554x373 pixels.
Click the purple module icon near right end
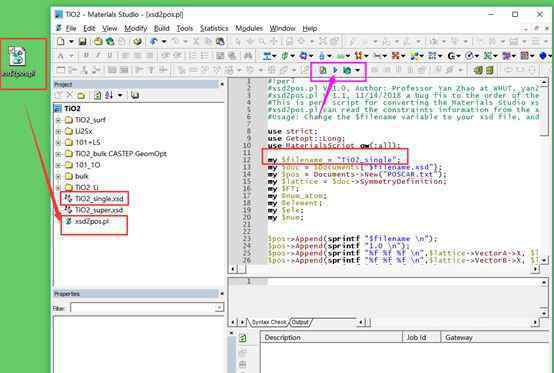(x=506, y=56)
